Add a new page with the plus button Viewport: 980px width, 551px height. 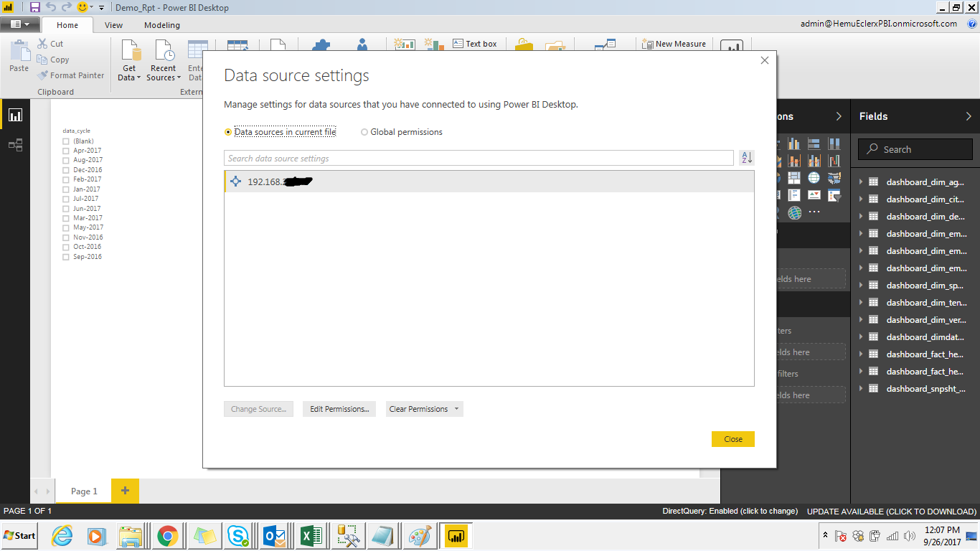pos(125,491)
